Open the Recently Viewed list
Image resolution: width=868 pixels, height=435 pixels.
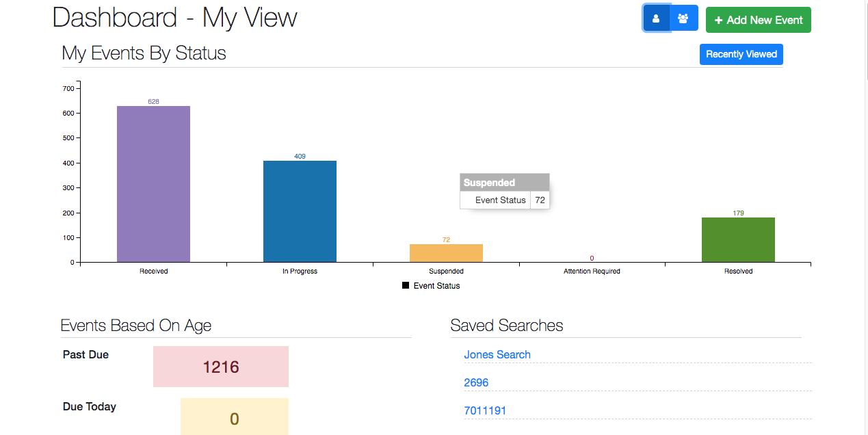741,54
